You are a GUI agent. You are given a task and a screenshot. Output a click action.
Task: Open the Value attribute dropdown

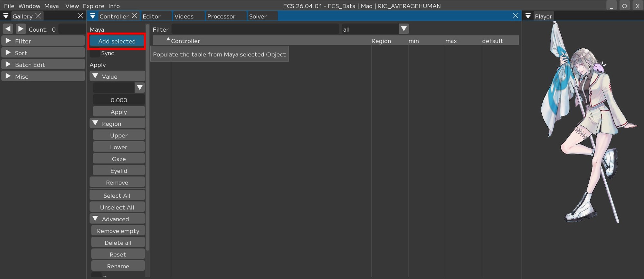point(139,87)
